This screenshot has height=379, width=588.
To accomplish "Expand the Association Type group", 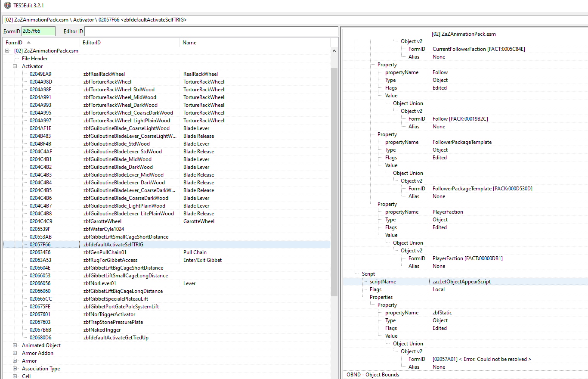I will click(x=15, y=369).
